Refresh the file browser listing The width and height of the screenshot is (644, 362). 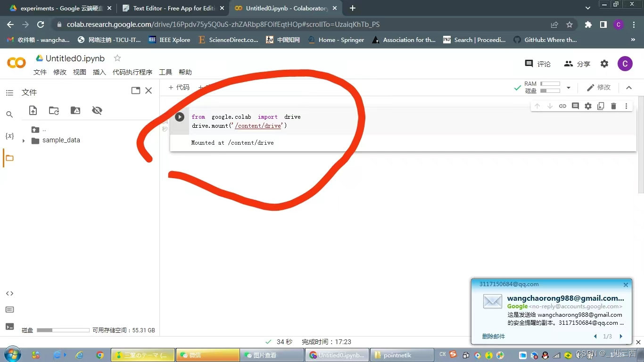(x=54, y=110)
